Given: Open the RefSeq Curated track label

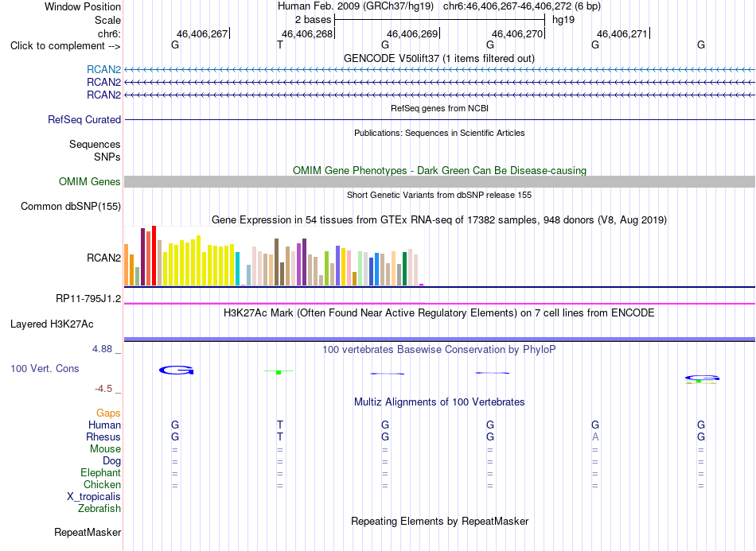Looking at the screenshot, I should [x=84, y=119].
